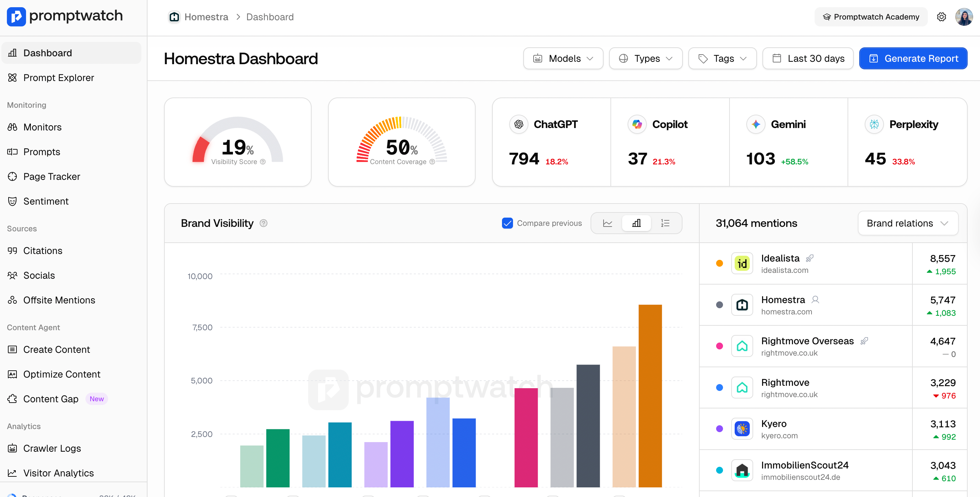
Task: Click the settings gear icon
Action: (x=941, y=17)
